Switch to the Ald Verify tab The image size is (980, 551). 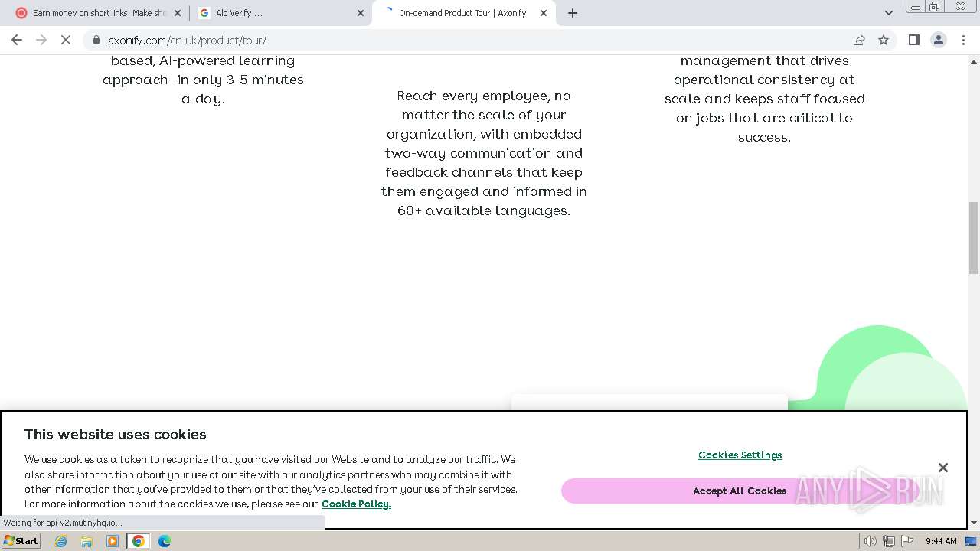[x=281, y=13]
